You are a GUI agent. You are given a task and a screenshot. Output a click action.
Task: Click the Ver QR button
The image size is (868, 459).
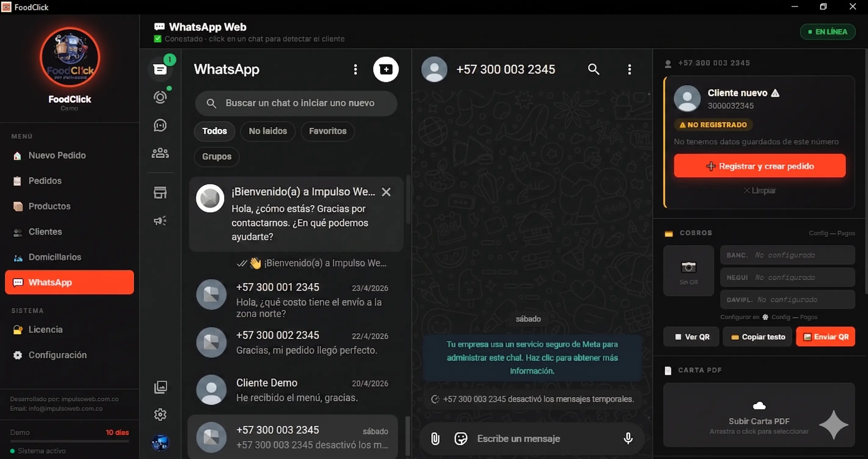[692, 337]
